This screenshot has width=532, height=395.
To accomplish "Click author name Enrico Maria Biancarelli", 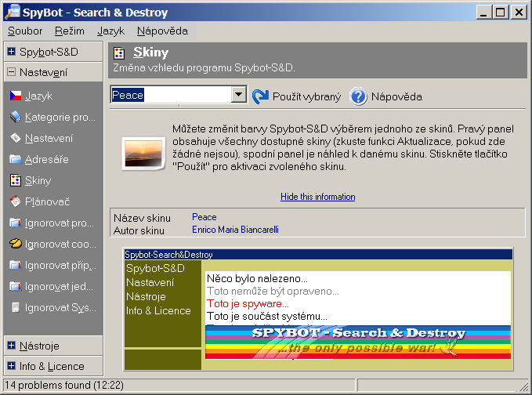I will coord(235,230).
